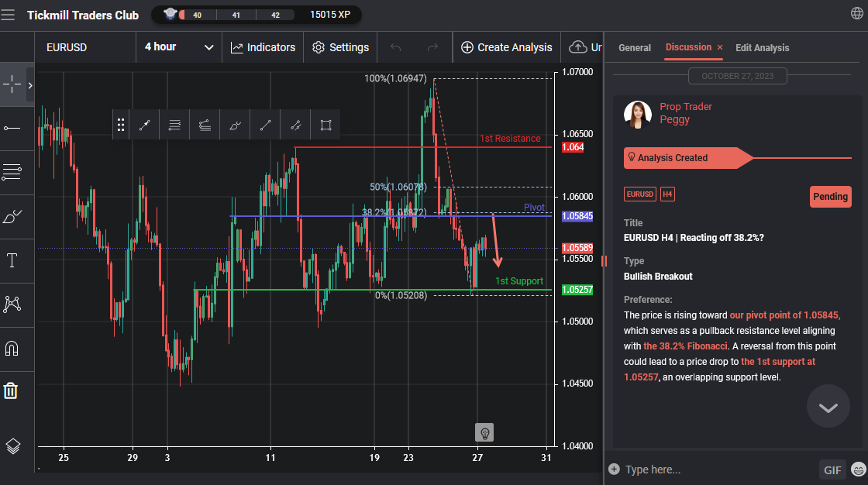This screenshot has width=868, height=485.
Task: Select the Text tool
Action: (12, 260)
